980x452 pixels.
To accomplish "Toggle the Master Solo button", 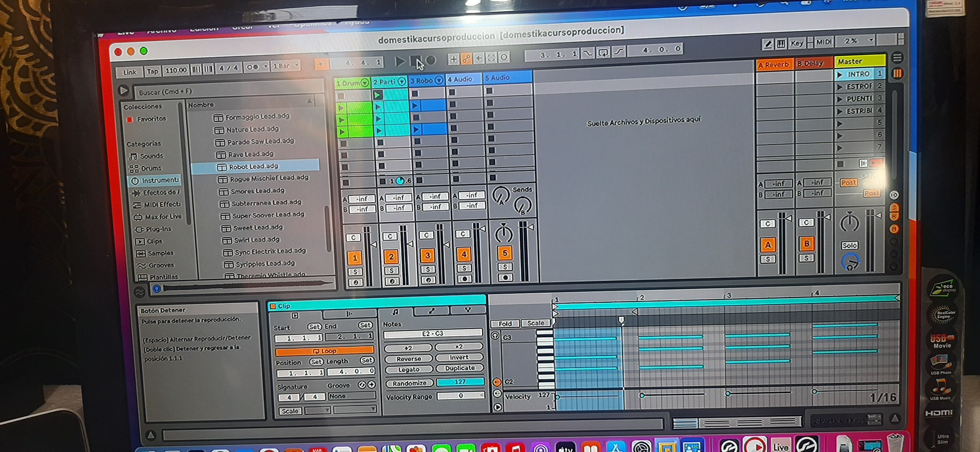I will pyautogui.click(x=849, y=246).
